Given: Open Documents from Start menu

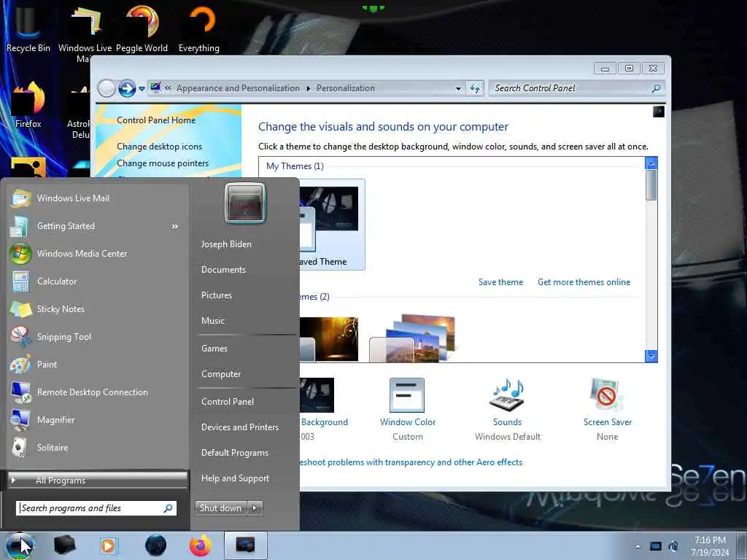Looking at the screenshot, I should 223,270.
